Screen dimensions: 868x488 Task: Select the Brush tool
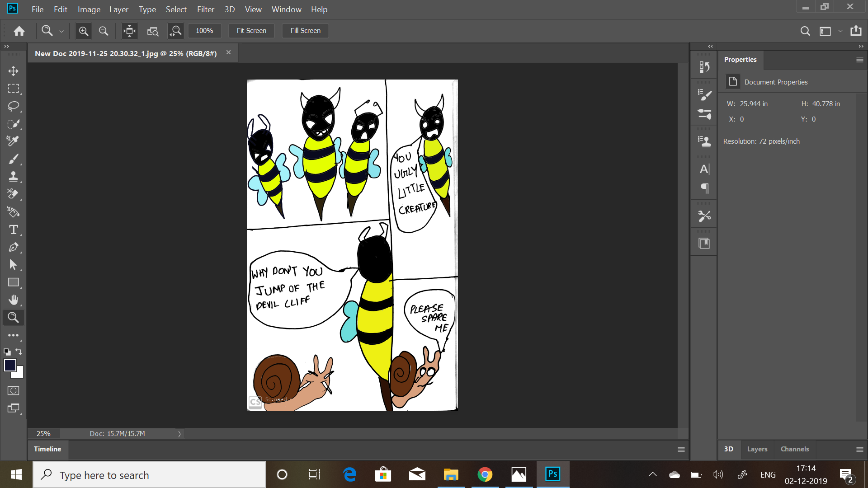point(13,159)
